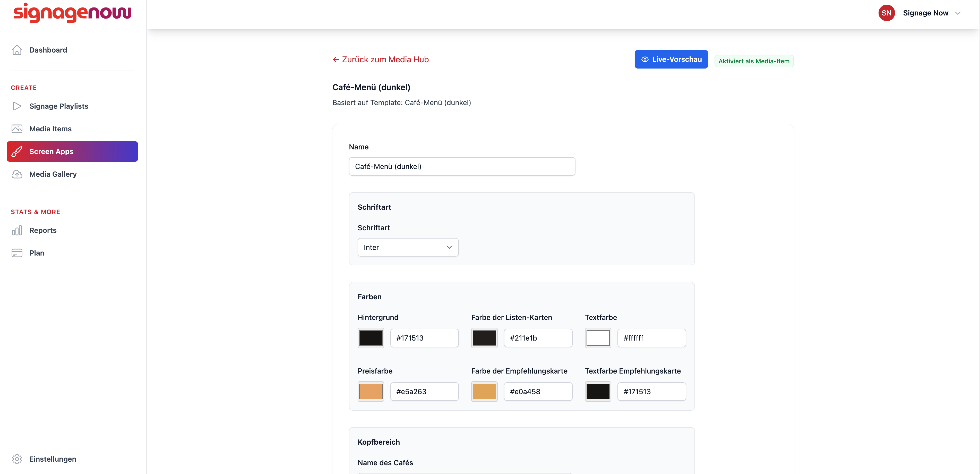Open the Plan page
The image size is (980, 474).
(x=72, y=253)
